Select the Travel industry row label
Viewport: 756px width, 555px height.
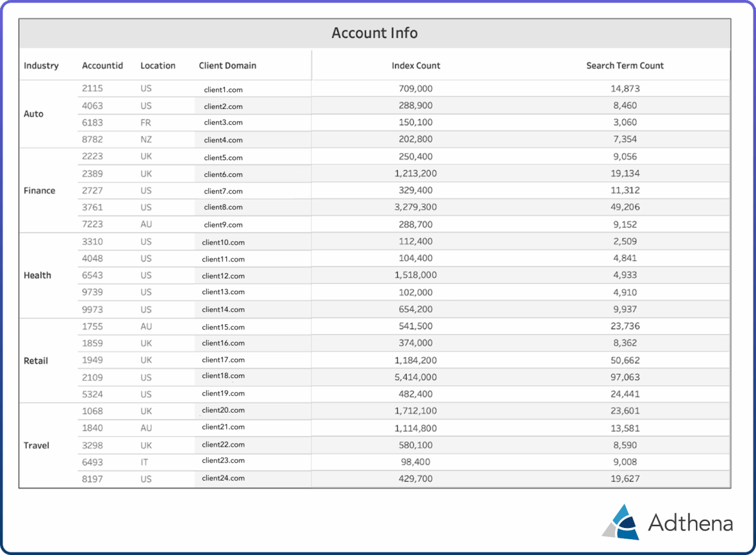[36, 445]
